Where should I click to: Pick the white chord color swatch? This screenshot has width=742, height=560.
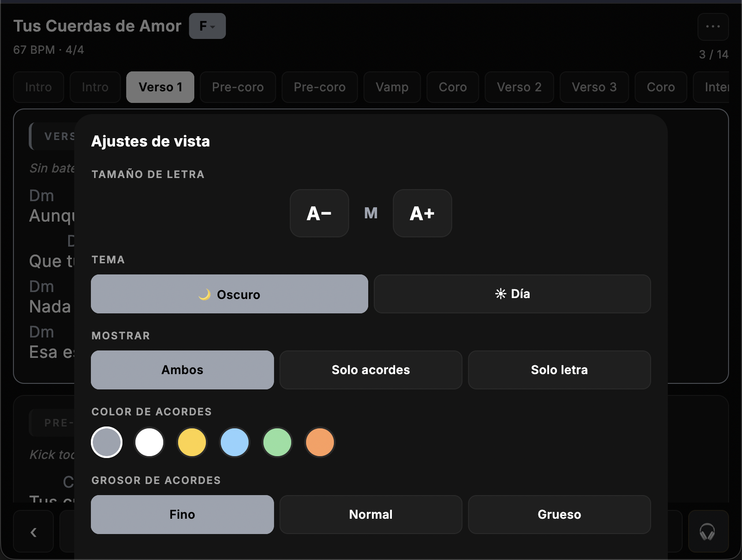click(x=149, y=442)
